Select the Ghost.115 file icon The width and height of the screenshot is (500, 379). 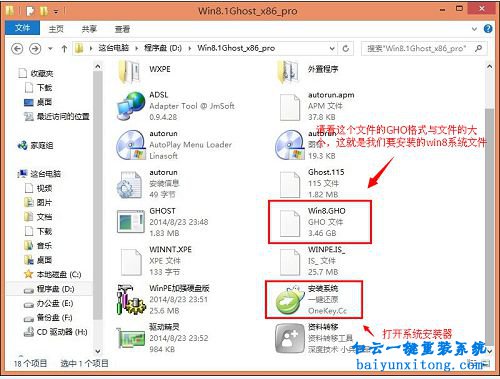click(289, 185)
